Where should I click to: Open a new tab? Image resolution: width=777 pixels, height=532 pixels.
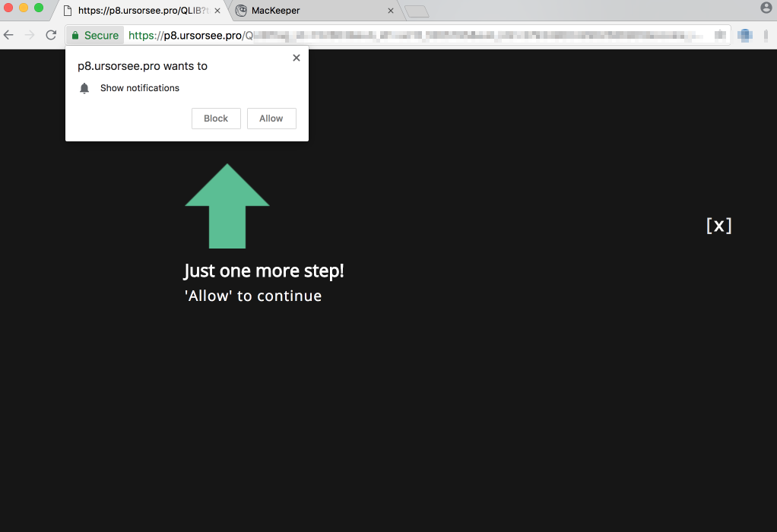click(x=417, y=11)
